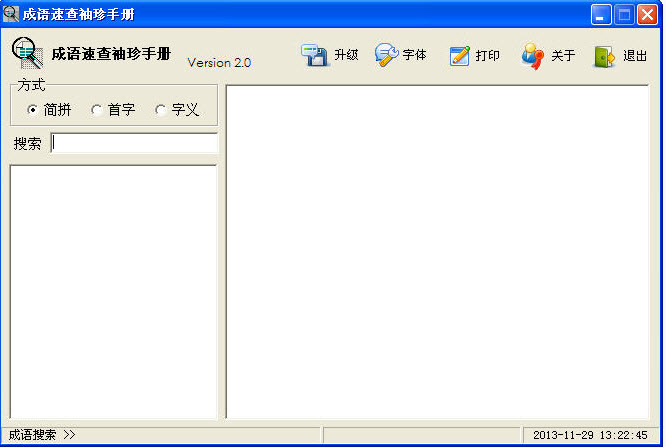Click the magnifier app logo in header

pyautogui.click(x=27, y=53)
